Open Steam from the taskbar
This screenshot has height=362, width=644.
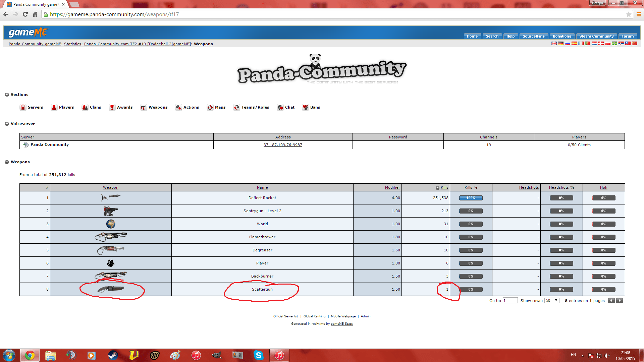pos(113,355)
